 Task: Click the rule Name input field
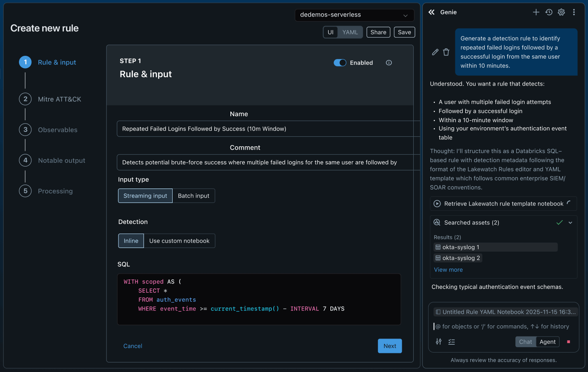[264, 129]
